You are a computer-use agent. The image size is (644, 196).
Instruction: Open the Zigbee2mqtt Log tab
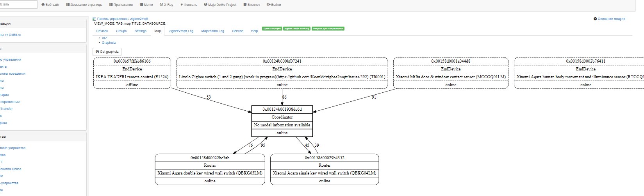pyautogui.click(x=181, y=31)
